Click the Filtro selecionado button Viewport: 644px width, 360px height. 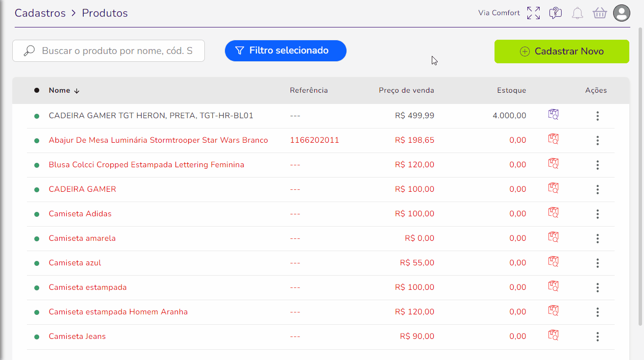[286, 51]
